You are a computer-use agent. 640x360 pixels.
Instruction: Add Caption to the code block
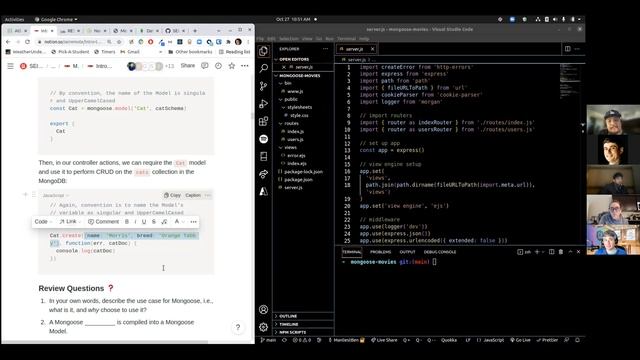tap(193, 195)
